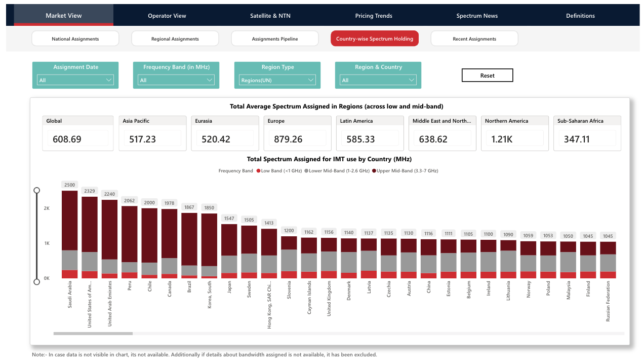Click the Lower Mid-Band legend marker
This screenshot has height=363, width=644.
pos(306,171)
